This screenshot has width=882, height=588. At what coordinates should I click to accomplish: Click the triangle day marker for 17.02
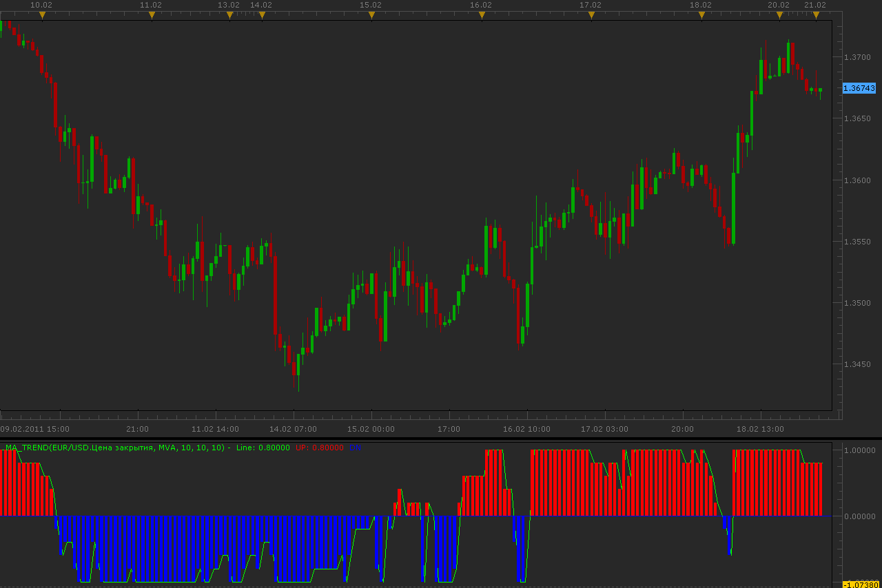coord(591,15)
